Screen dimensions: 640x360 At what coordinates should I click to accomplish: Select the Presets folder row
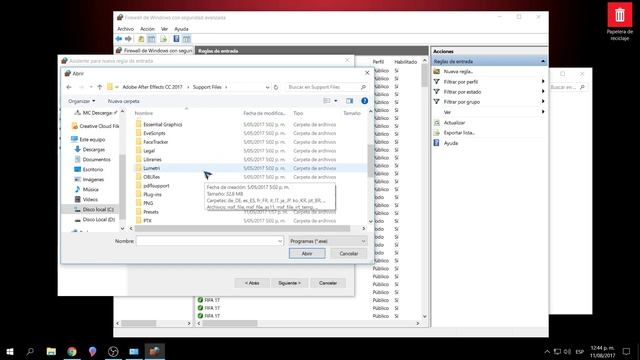click(x=250, y=212)
